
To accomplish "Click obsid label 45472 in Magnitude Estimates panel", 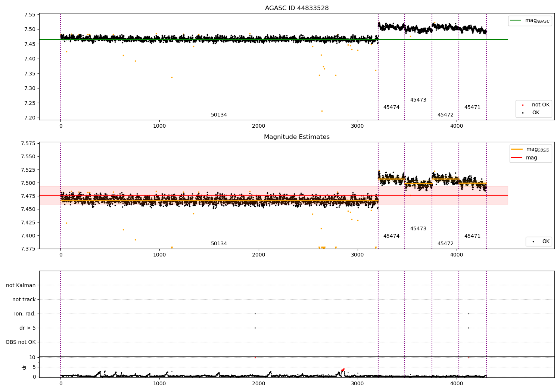I will point(445,244).
